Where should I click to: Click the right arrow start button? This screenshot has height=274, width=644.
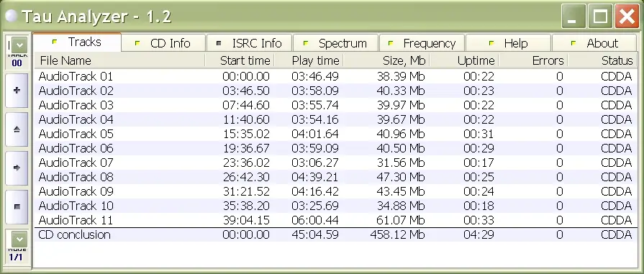point(17,168)
